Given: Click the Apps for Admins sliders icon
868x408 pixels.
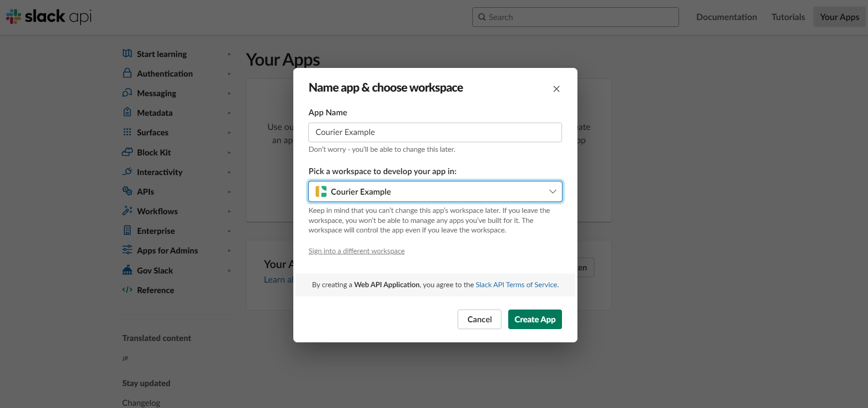Looking at the screenshot, I should pyautogui.click(x=128, y=250).
